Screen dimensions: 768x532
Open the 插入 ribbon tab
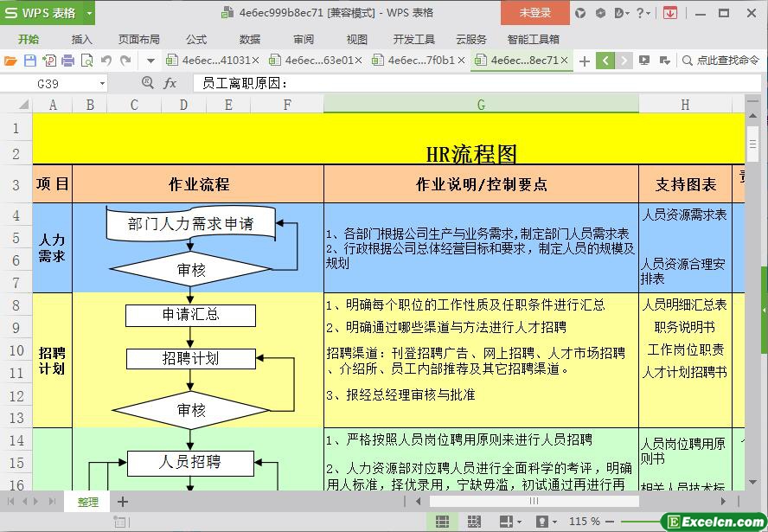82,39
